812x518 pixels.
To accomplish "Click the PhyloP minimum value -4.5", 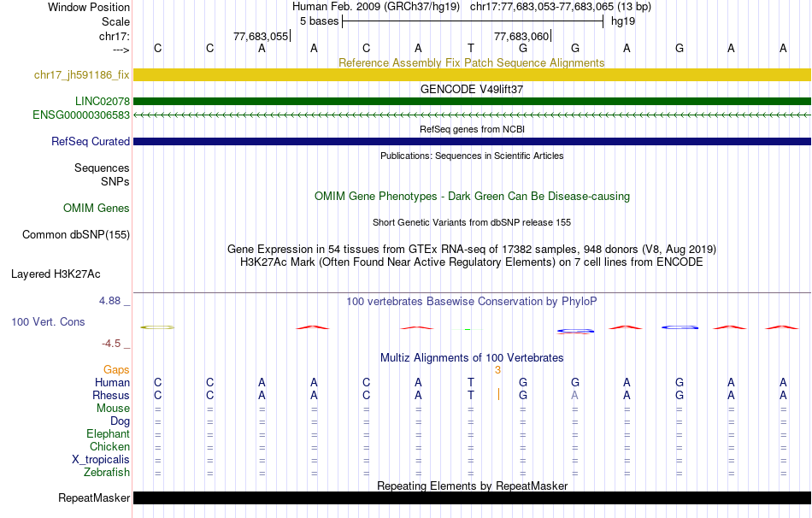I will click(x=111, y=344).
